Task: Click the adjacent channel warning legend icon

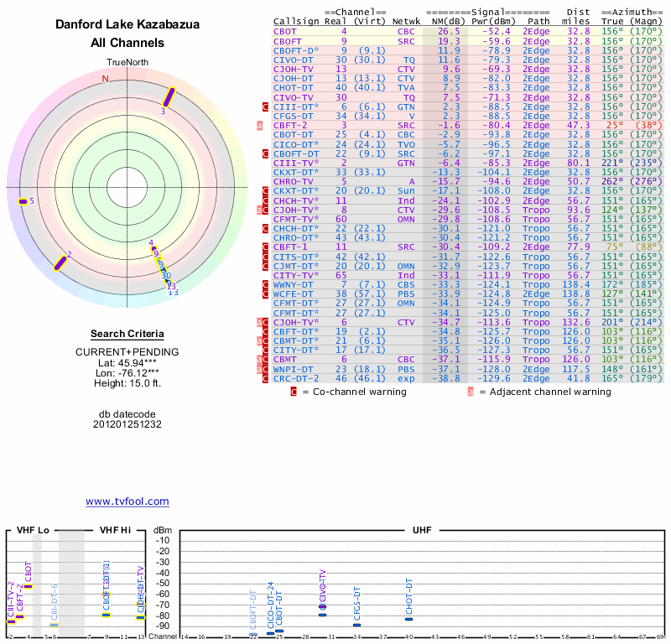Action: 471,391
